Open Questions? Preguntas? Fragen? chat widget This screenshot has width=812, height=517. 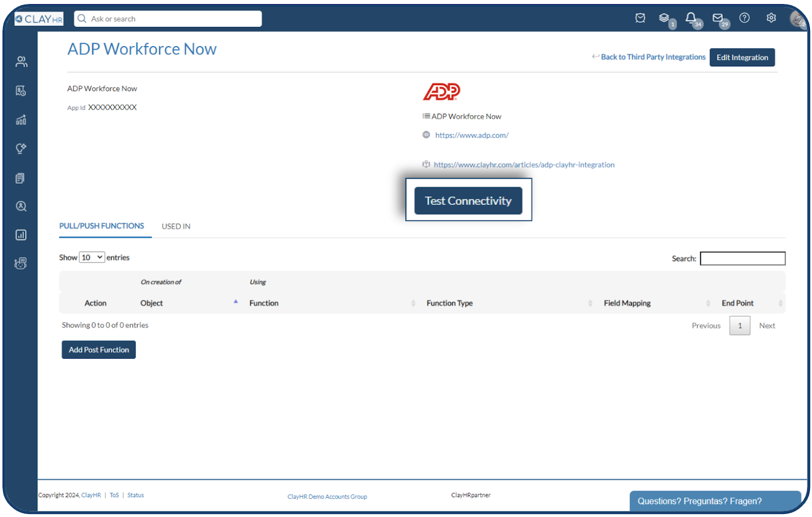[x=715, y=501]
